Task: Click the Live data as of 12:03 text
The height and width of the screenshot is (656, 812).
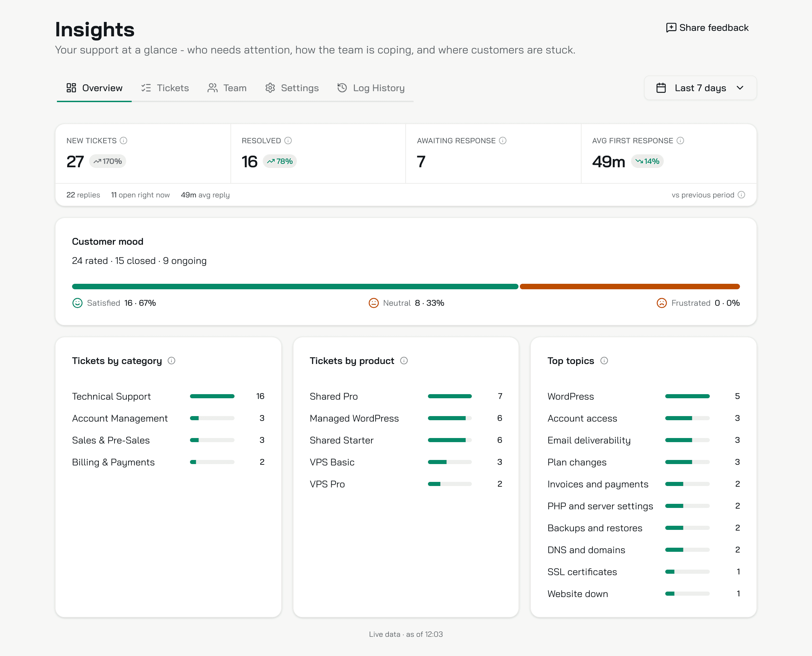Action: tap(406, 634)
